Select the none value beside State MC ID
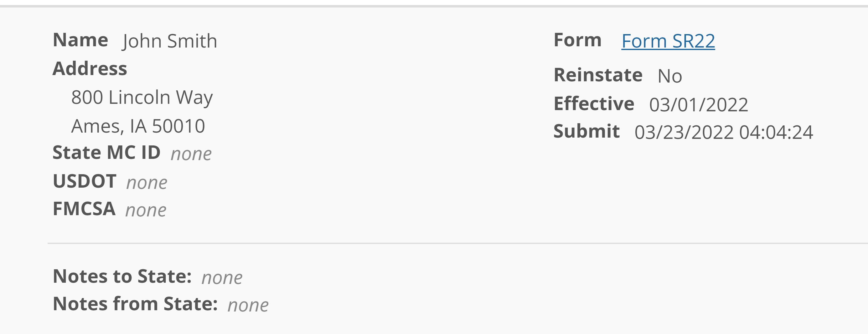Viewport: 868px width, 334px height. [191, 154]
